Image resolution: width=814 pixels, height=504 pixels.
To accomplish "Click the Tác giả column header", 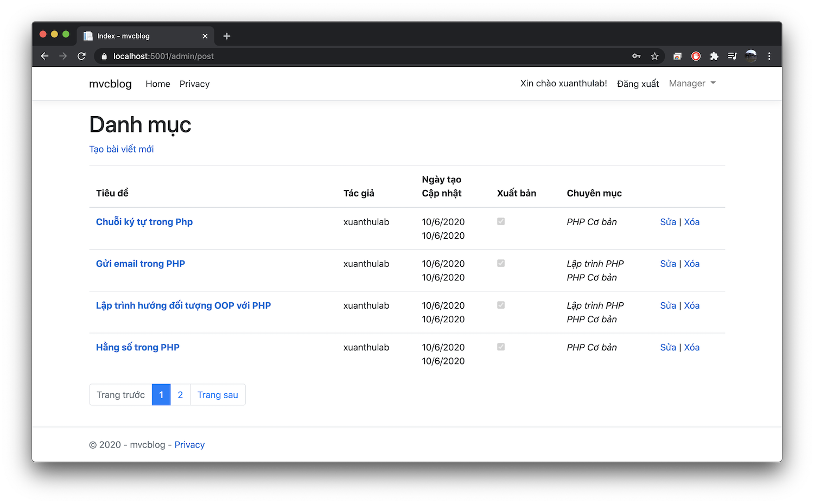I will tap(359, 193).
